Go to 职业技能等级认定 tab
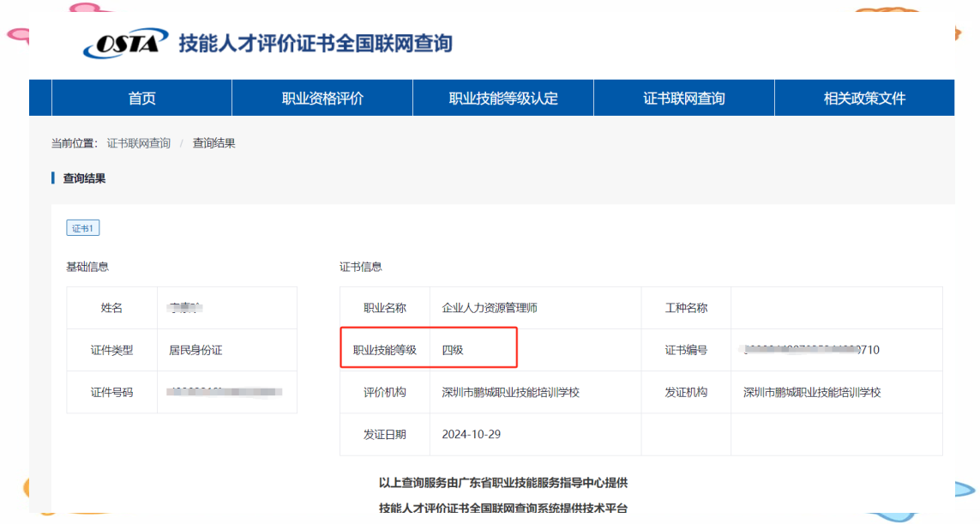The image size is (980, 524). pyautogui.click(x=503, y=98)
